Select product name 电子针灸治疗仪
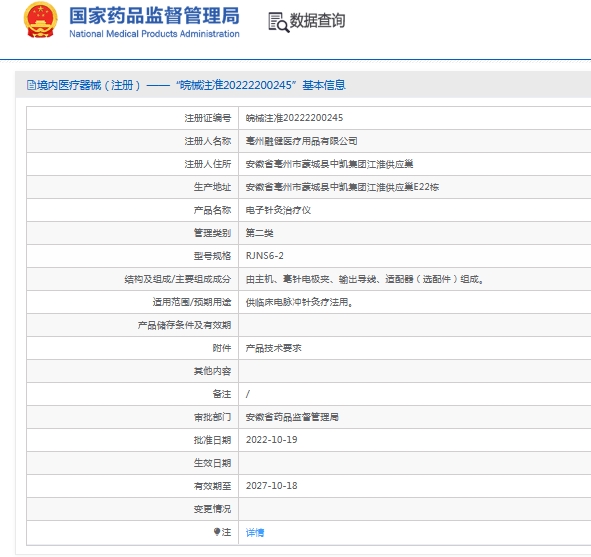 278,210
